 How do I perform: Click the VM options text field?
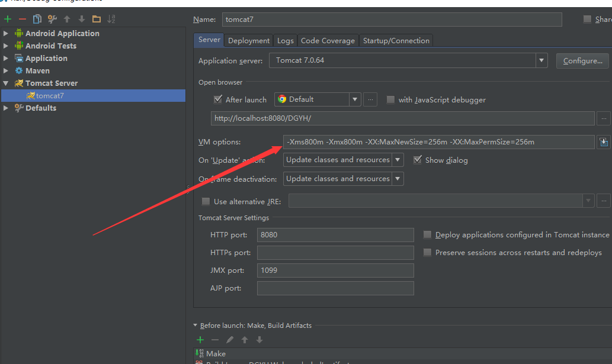coord(438,142)
